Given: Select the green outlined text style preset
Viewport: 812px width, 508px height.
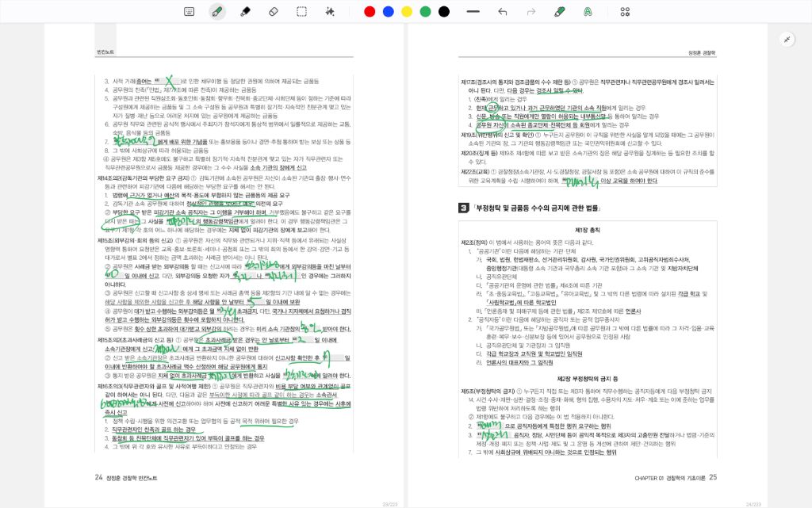Looking at the screenshot, I should tap(588, 12).
